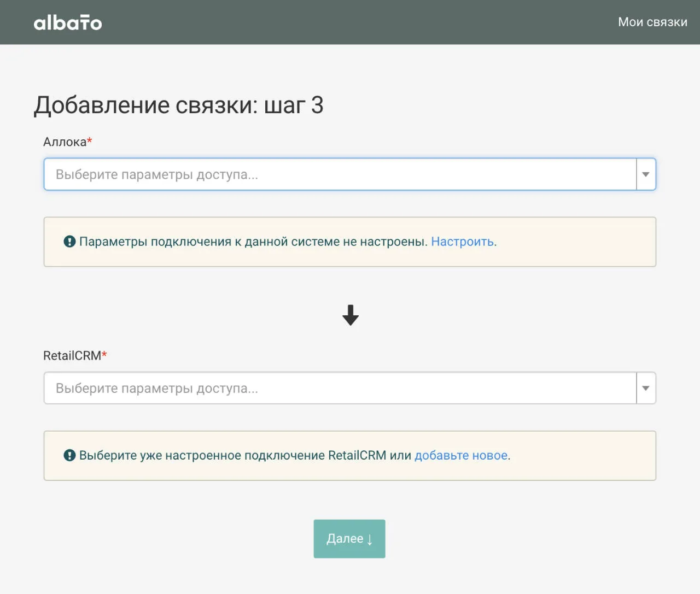Image resolution: width=700 pixels, height=594 pixels.
Task: Click the Настроить link
Action: pos(463,242)
